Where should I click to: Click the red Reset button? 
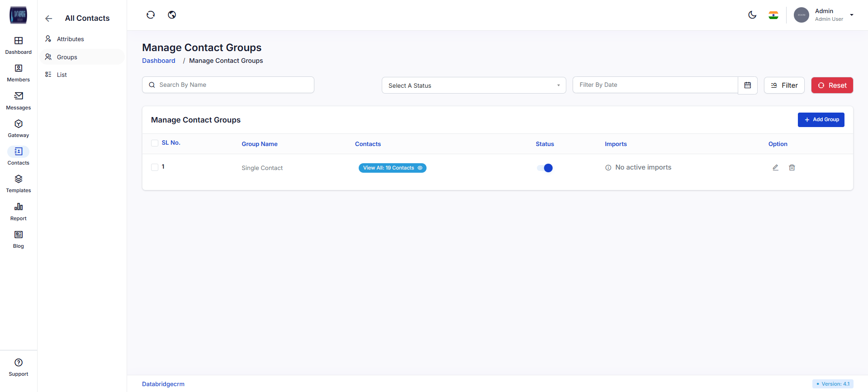click(x=832, y=85)
